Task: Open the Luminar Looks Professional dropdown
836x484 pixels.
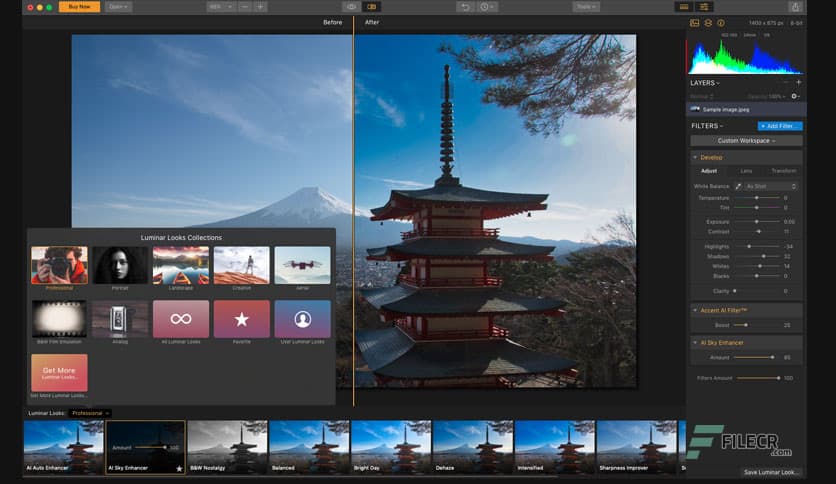Action: (90, 413)
